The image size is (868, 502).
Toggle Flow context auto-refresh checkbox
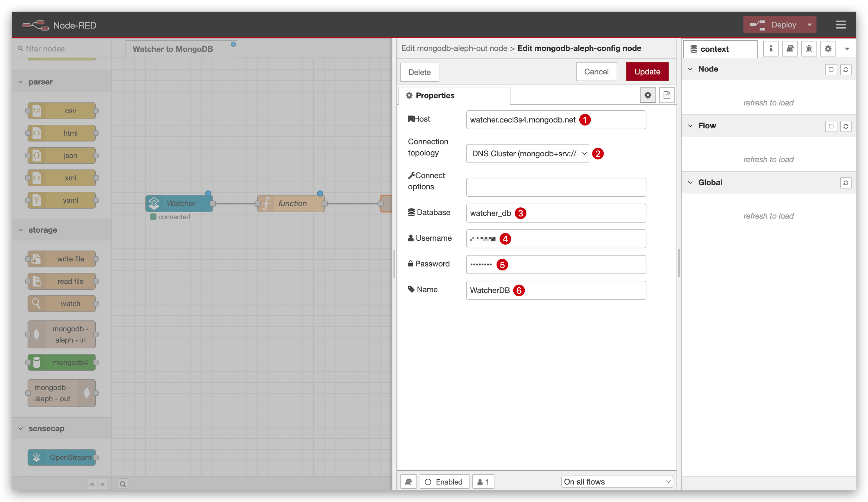831,126
